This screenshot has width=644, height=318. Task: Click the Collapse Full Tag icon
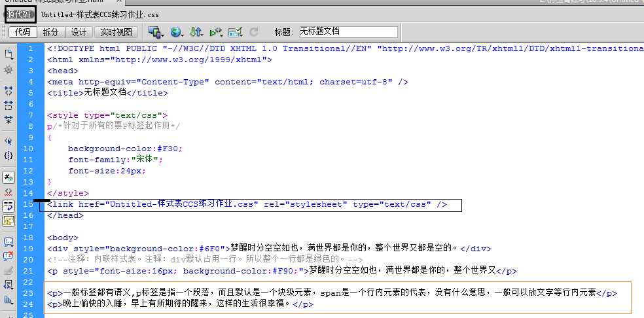[9, 90]
